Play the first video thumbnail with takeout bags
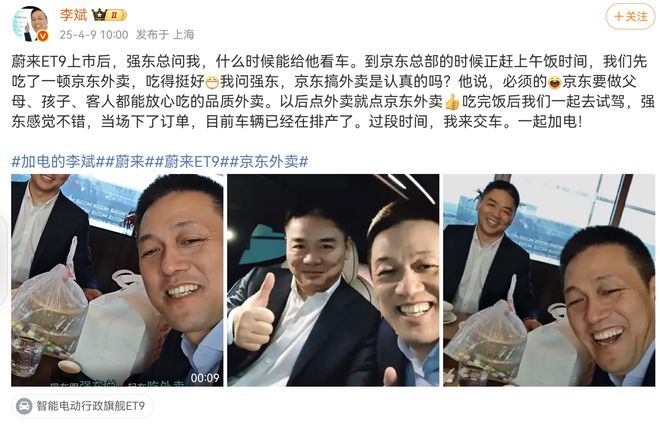660x430 pixels. [117, 280]
